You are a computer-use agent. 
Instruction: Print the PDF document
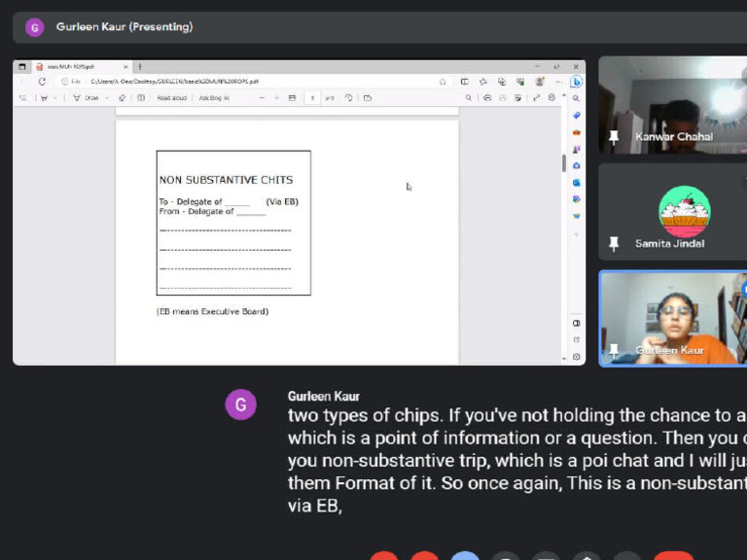487,97
